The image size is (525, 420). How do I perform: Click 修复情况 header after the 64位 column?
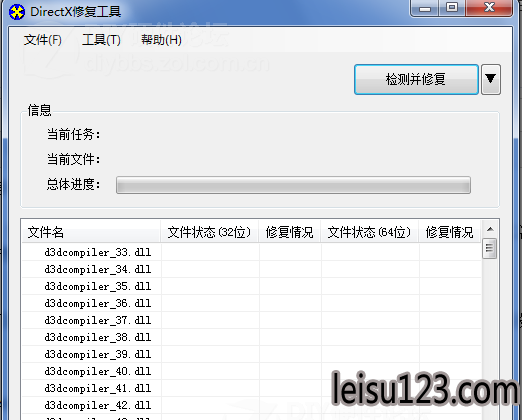450,232
